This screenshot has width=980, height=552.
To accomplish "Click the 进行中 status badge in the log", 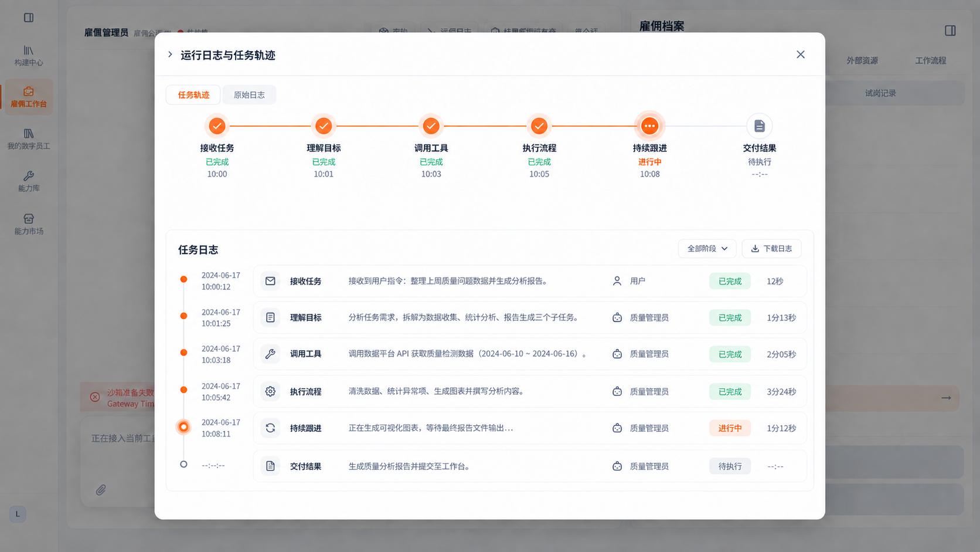I will point(730,428).
